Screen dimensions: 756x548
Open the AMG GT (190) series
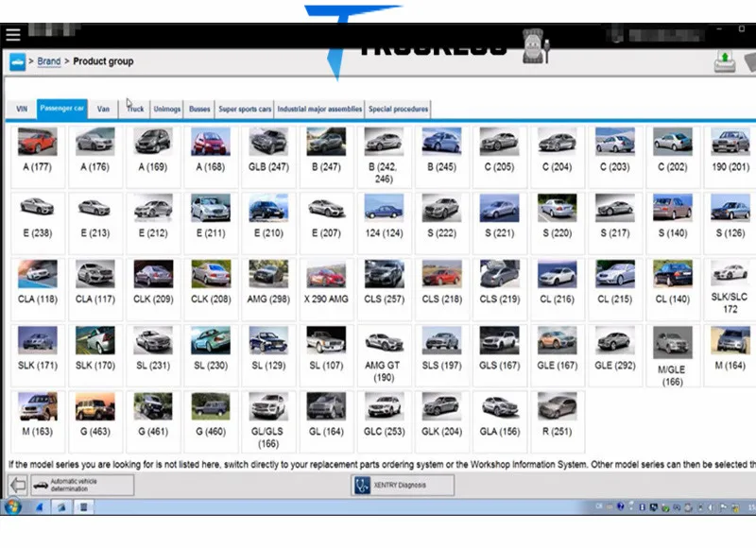tap(384, 354)
